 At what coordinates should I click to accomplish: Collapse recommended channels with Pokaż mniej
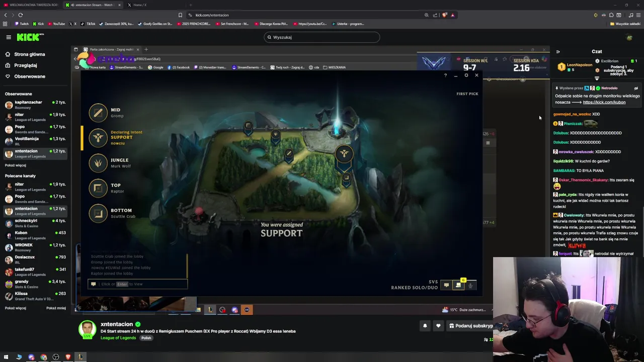click(x=56, y=308)
